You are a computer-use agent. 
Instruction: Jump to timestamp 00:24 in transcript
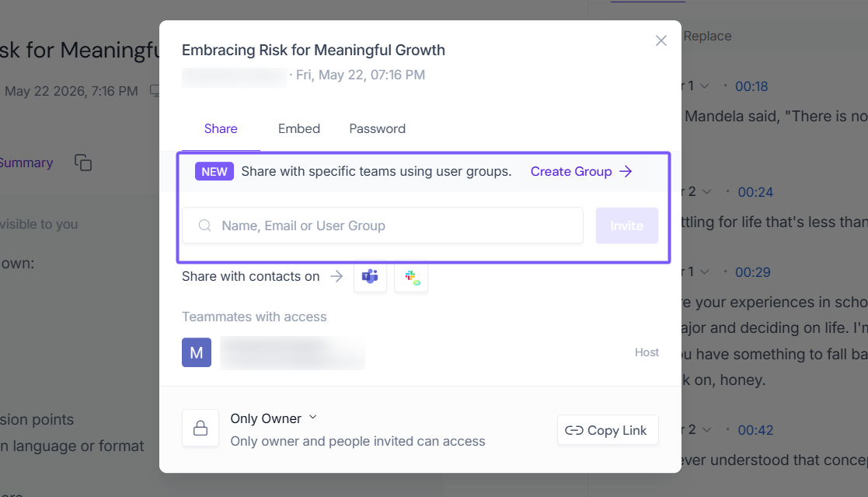[755, 192]
